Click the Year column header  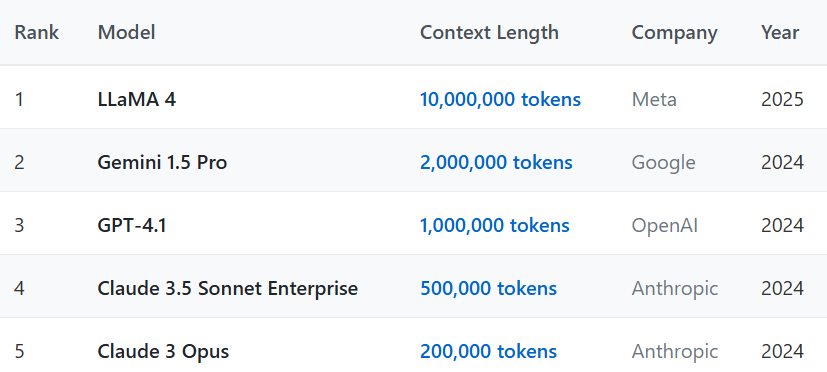[x=780, y=33]
